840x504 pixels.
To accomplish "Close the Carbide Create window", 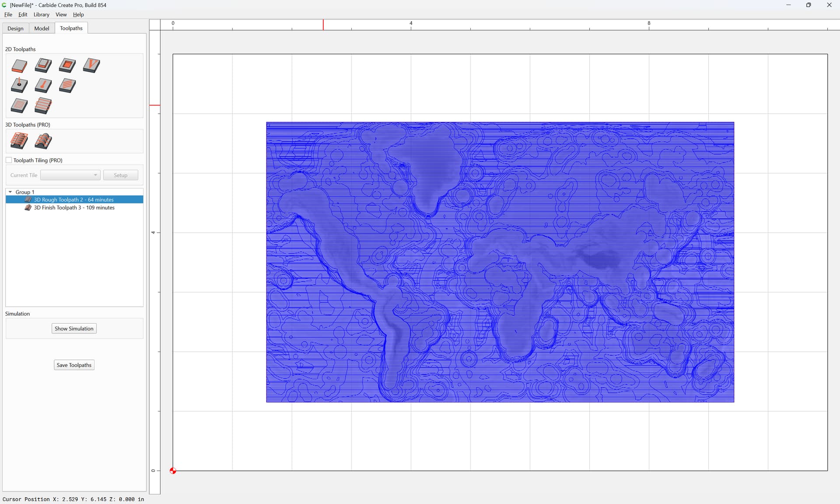I will coord(829,5).
